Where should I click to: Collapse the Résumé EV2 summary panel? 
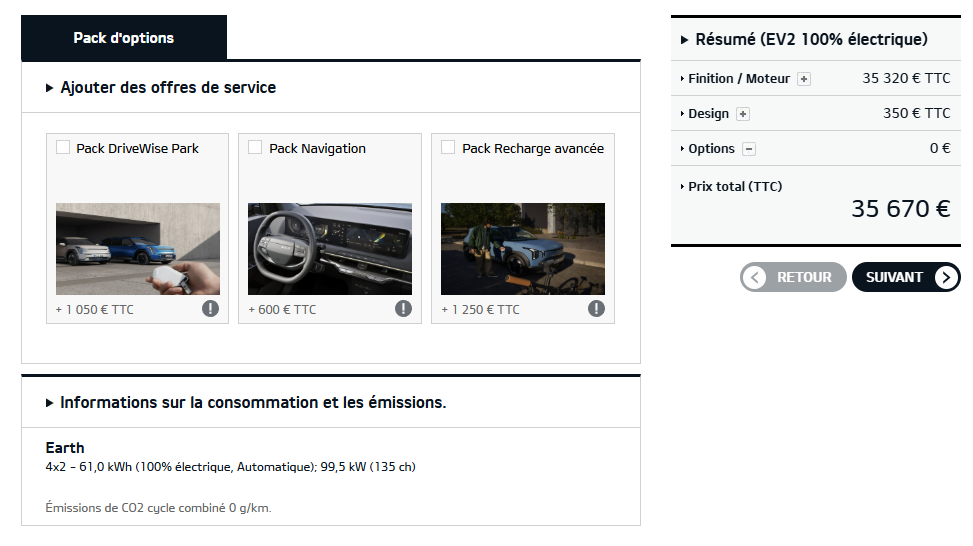tap(804, 40)
